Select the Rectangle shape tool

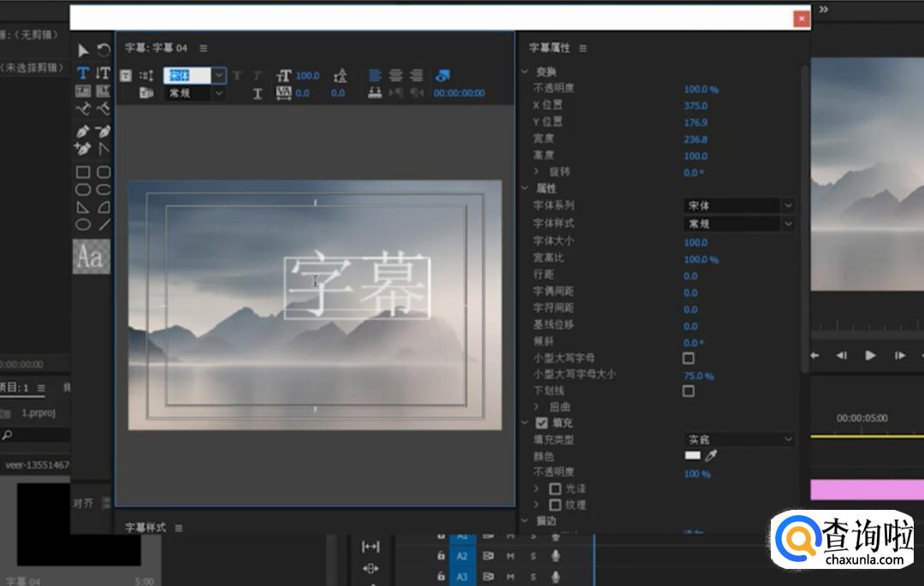pos(83,172)
